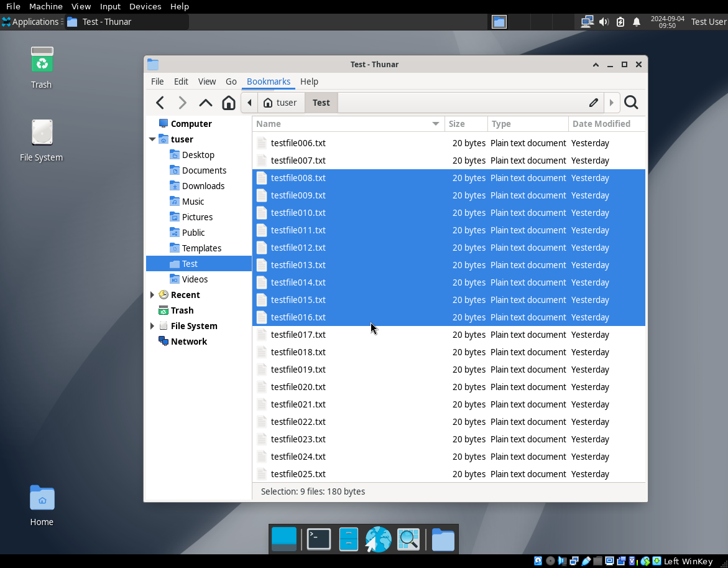Click Test - Thunar taskbar button
The height and width of the screenshot is (568, 728).
point(126,22)
